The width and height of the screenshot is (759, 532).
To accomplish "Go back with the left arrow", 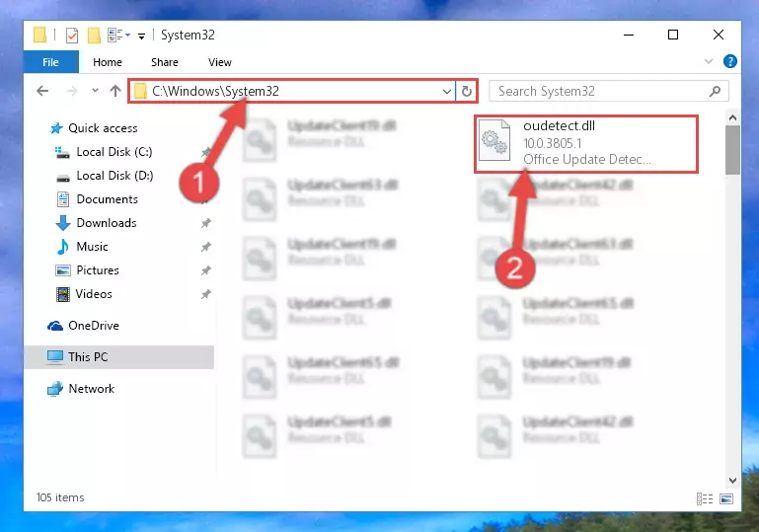I will [x=42, y=91].
